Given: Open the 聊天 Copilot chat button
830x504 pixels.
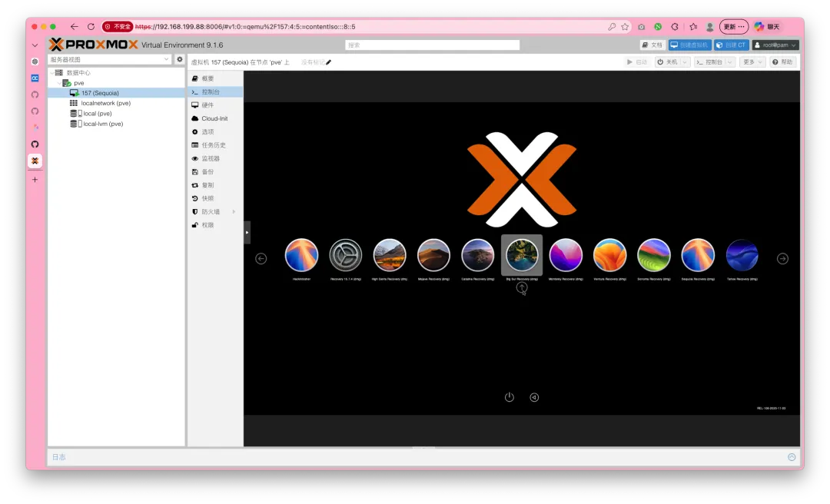Looking at the screenshot, I should pos(767,26).
